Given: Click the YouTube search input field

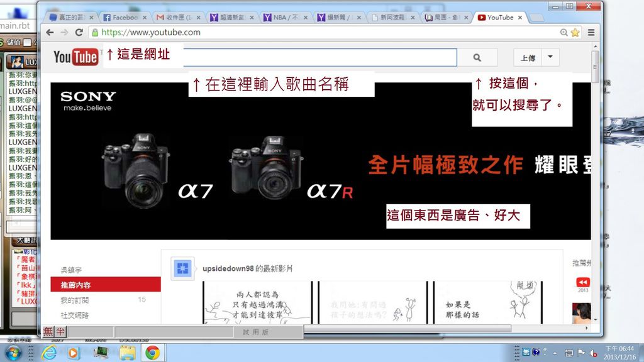Looking at the screenshot, I should point(320,57).
